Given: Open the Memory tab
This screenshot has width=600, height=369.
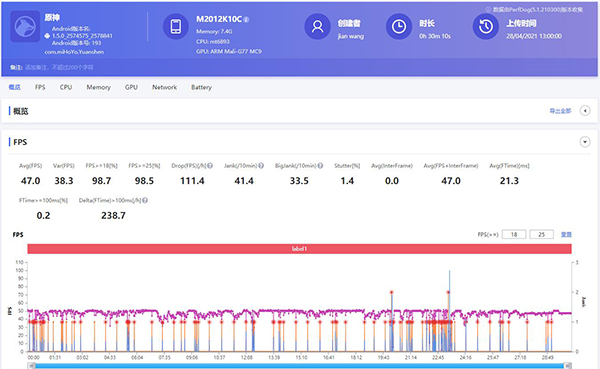Looking at the screenshot, I should click(98, 87).
